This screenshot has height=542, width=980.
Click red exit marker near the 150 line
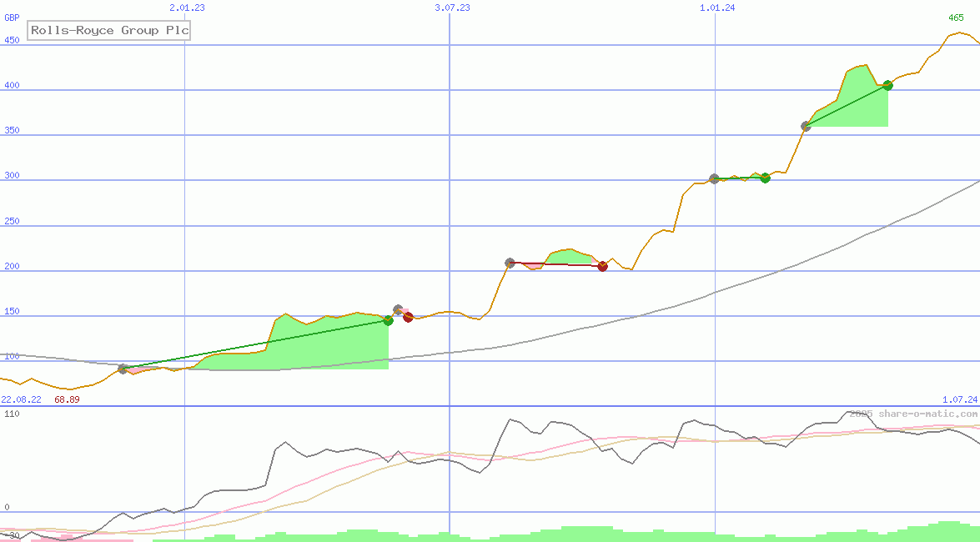[x=408, y=317]
